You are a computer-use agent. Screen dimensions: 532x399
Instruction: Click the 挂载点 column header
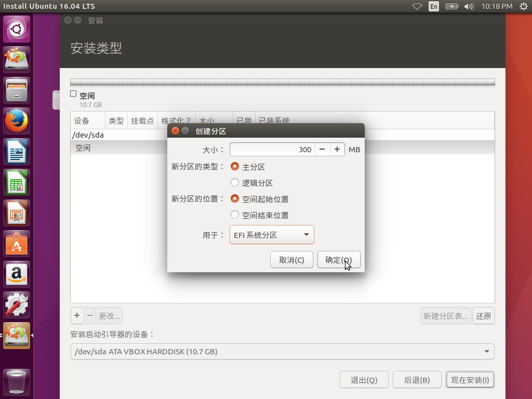point(142,121)
